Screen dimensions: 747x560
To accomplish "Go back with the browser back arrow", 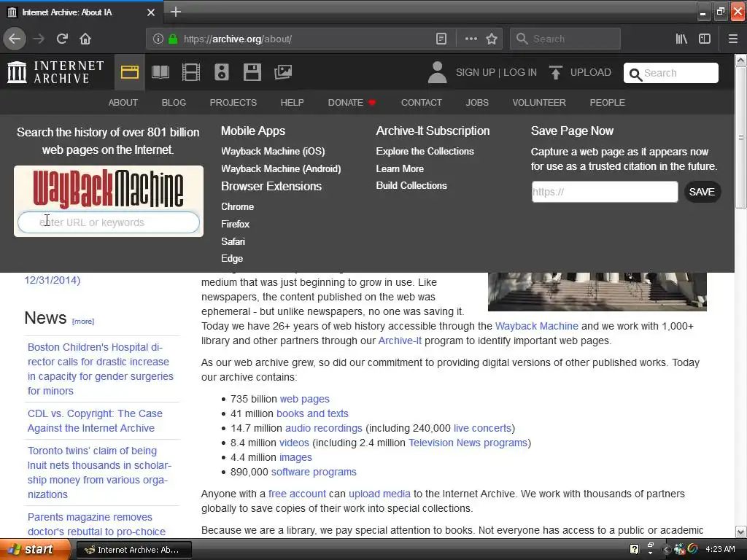I will point(15,39).
